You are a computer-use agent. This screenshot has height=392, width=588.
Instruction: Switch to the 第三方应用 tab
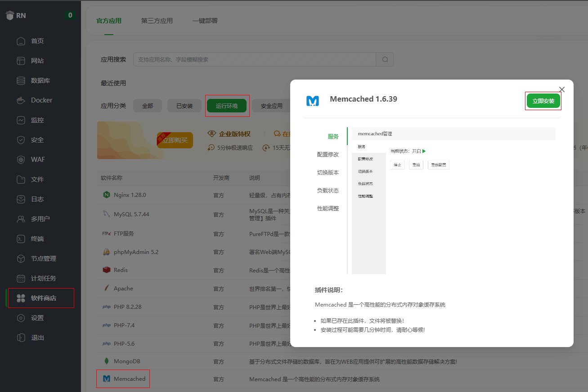pyautogui.click(x=157, y=20)
